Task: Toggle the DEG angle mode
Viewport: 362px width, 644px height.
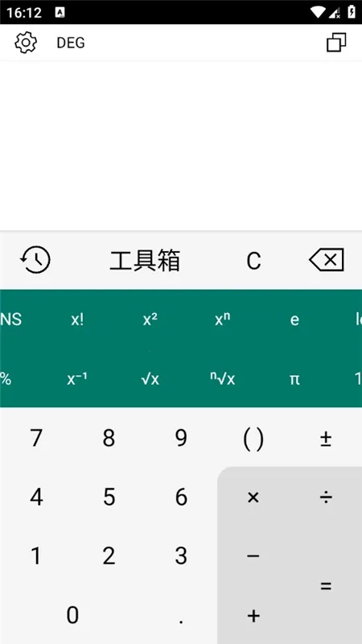Action: point(71,43)
